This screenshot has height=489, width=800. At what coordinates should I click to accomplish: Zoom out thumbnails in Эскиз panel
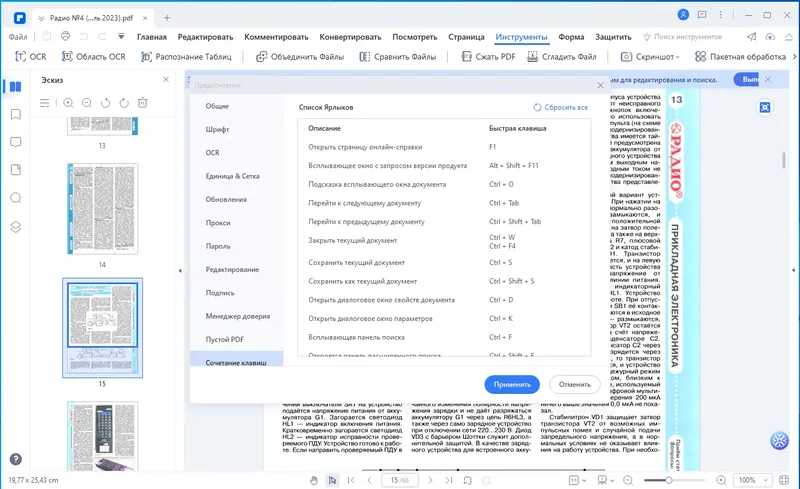tap(87, 103)
